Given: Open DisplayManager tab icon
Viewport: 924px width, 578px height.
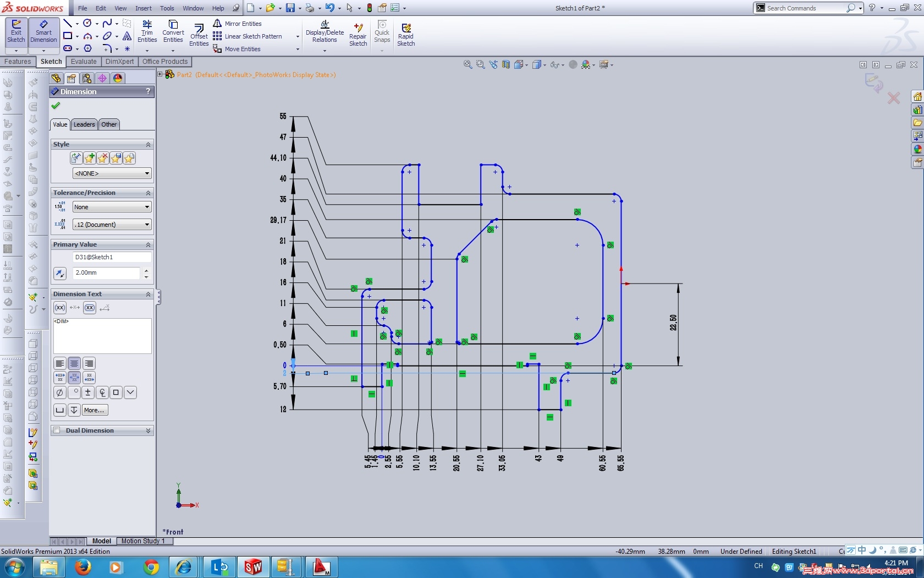Looking at the screenshot, I should [118, 78].
